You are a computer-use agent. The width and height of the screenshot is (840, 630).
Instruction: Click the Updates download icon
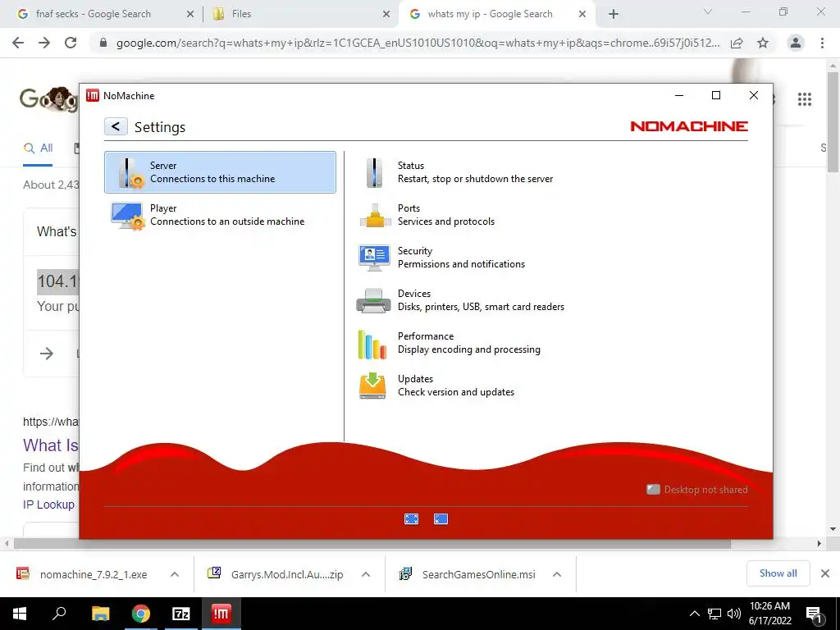coord(372,386)
